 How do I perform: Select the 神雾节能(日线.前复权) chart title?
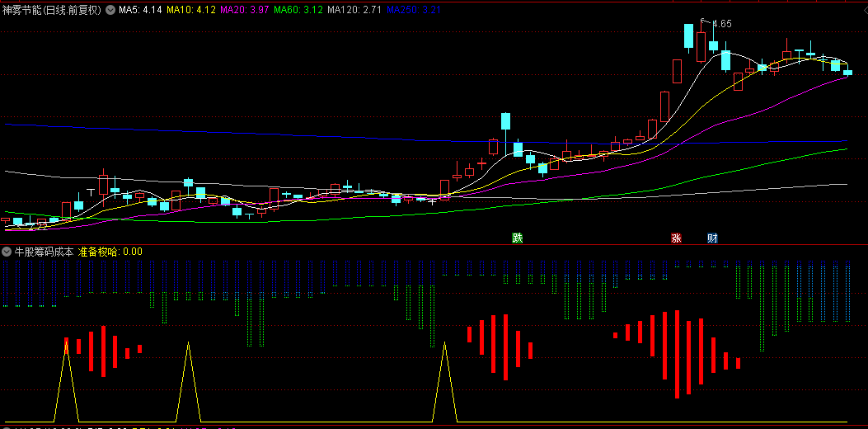point(52,9)
